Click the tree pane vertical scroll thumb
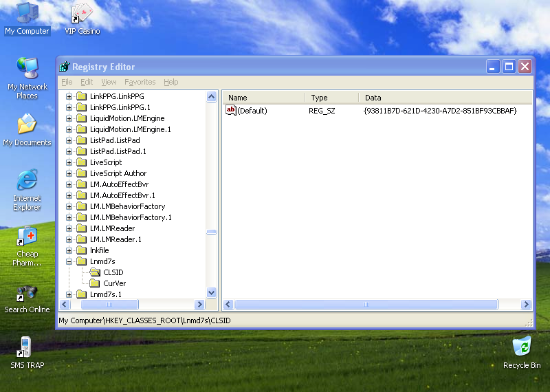 [x=212, y=232]
